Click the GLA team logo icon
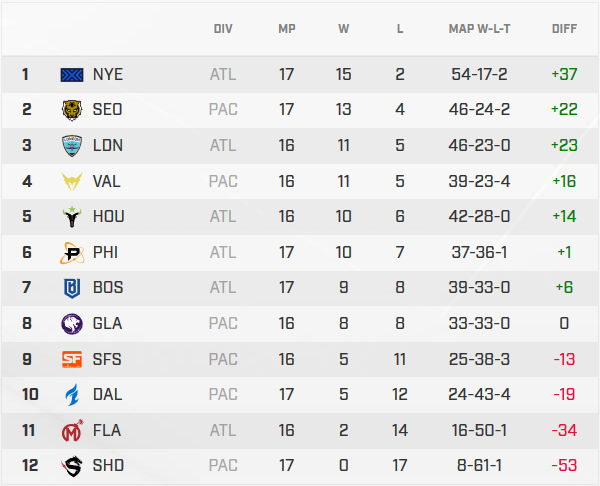The width and height of the screenshot is (600, 486). [x=73, y=323]
